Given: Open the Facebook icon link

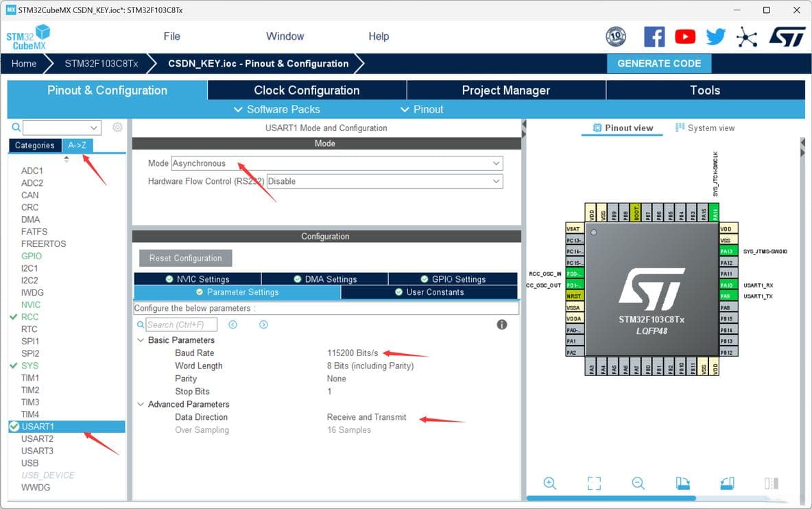Looking at the screenshot, I should (654, 37).
